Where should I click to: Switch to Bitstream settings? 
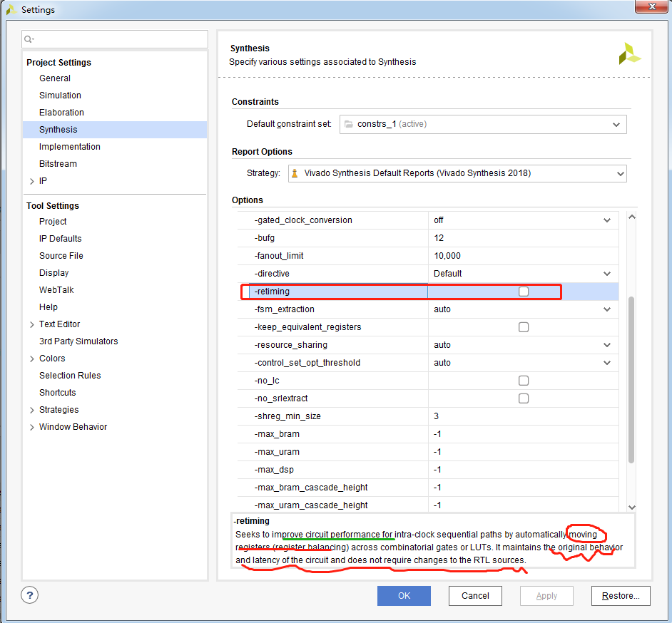(58, 164)
